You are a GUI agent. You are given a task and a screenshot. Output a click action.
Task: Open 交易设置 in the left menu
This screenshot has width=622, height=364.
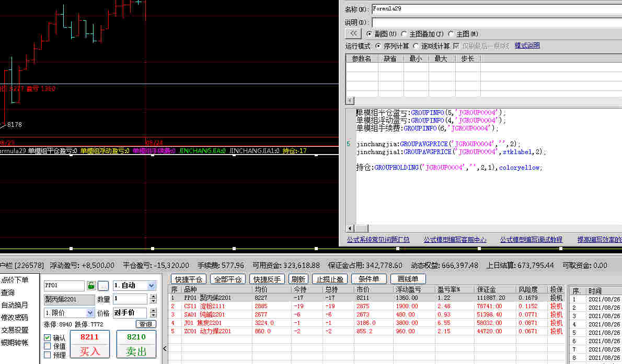(15, 330)
